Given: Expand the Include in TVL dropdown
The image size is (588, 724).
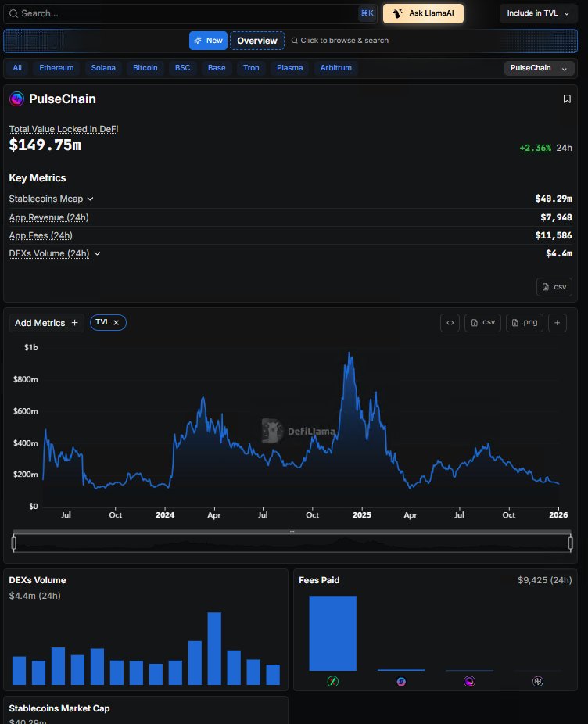Looking at the screenshot, I should 538,13.
